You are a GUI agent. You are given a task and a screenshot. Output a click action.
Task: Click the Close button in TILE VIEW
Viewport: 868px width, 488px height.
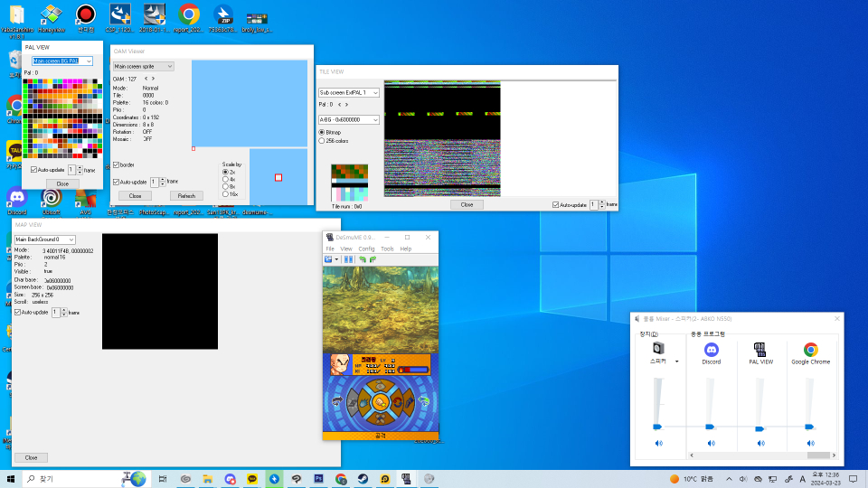coord(467,205)
